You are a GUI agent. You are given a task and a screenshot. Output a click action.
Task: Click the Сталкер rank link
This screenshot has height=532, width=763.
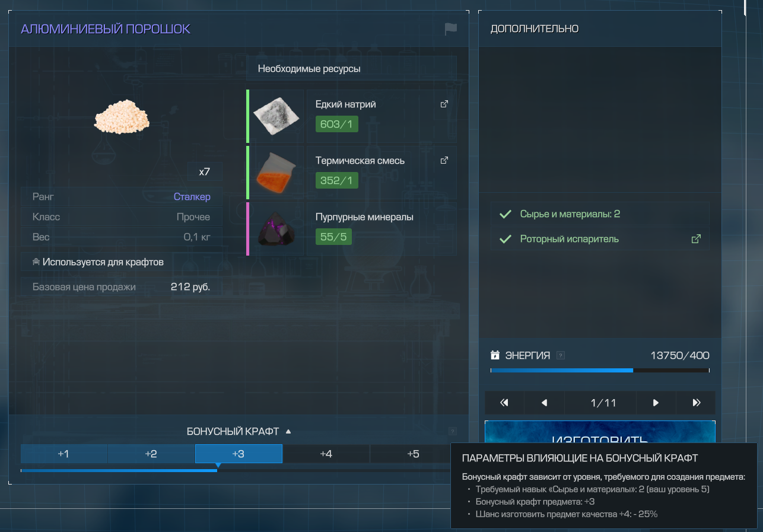pyautogui.click(x=192, y=197)
